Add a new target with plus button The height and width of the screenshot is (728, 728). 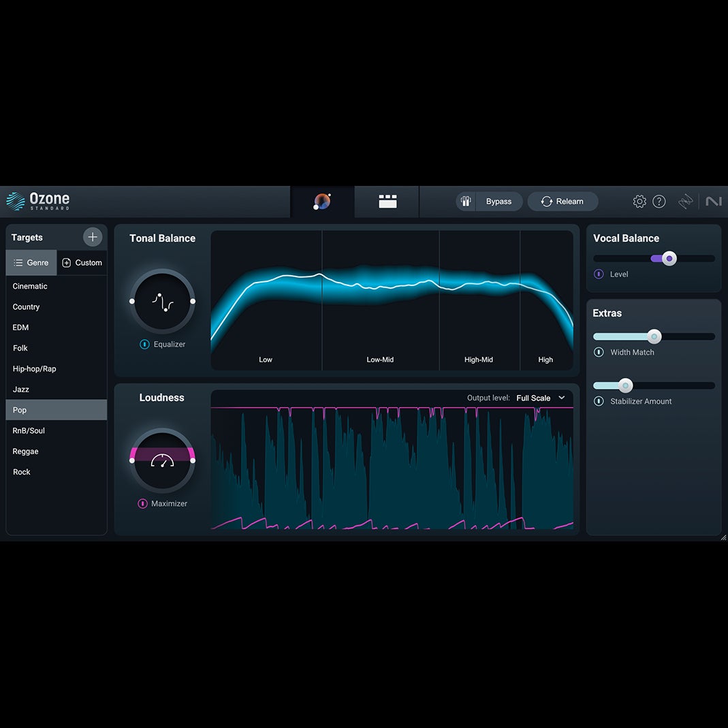click(x=93, y=237)
